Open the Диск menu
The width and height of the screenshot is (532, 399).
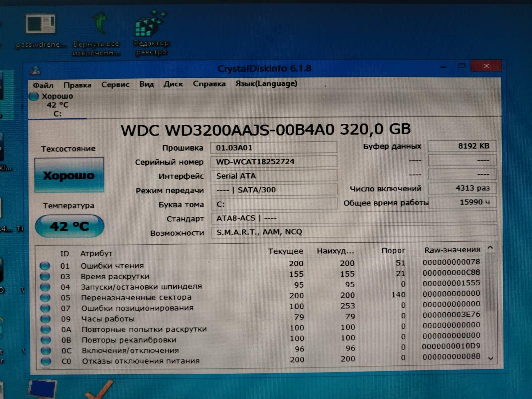(x=173, y=84)
